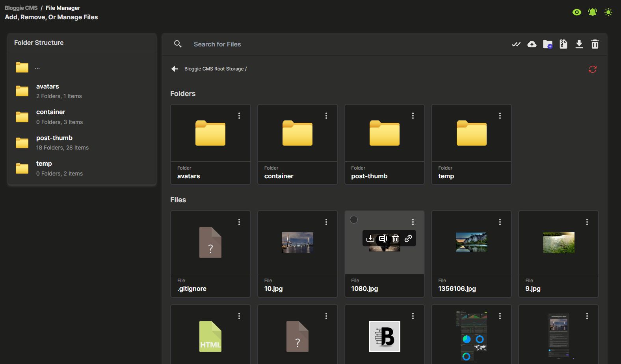Screen dimensions: 621x364
Task: Create a new folder using the toolbar icon
Action: [548, 44]
